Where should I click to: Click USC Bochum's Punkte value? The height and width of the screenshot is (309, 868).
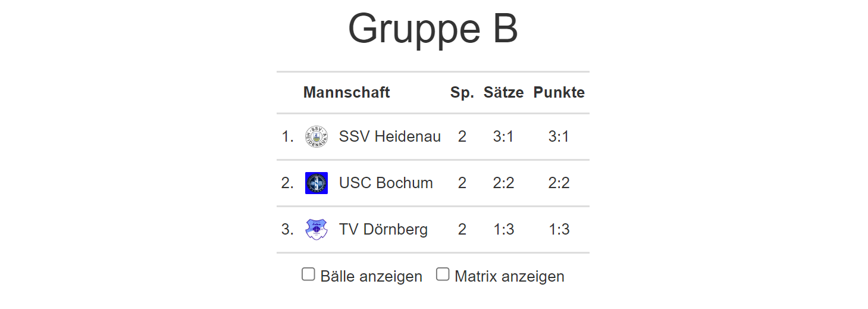tap(559, 183)
